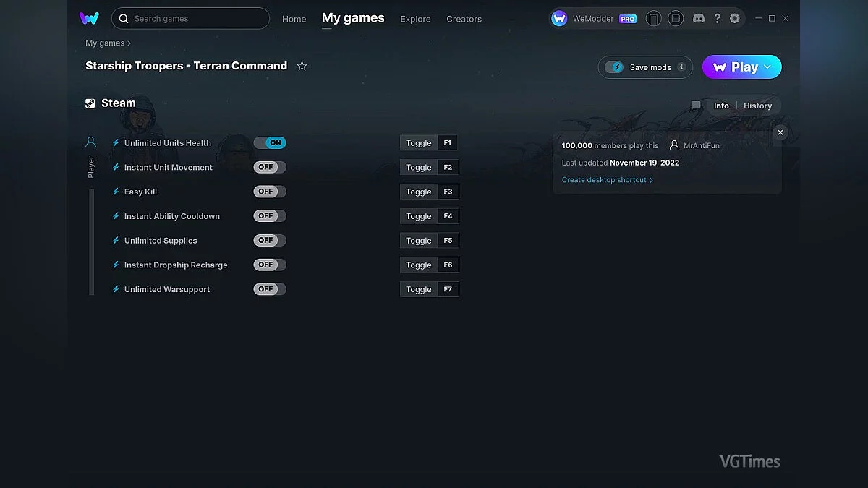Click the Steam platform icon
868x488 pixels.
[x=90, y=103]
